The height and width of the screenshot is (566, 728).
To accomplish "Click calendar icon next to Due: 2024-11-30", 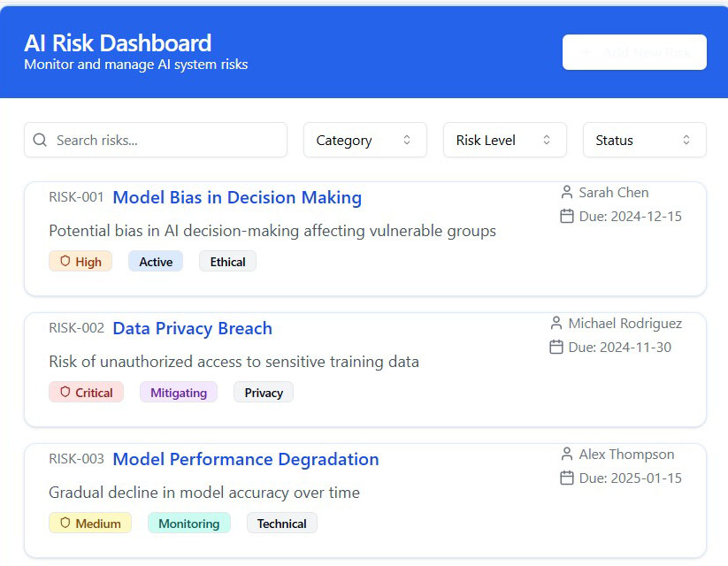I will pyautogui.click(x=556, y=348).
